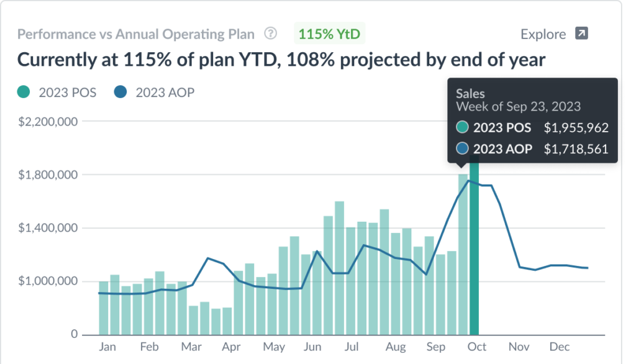Click the Explore link

point(543,34)
